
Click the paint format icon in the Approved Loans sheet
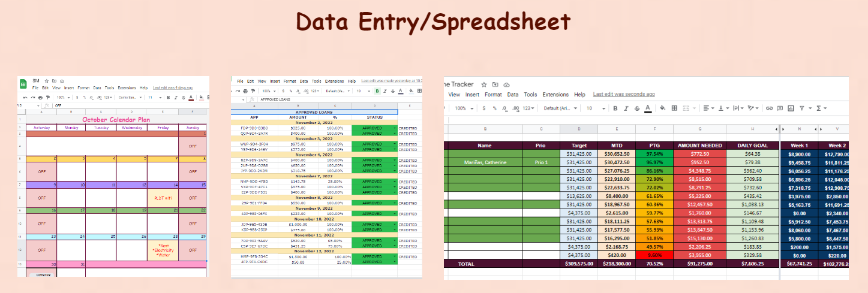click(253, 91)
